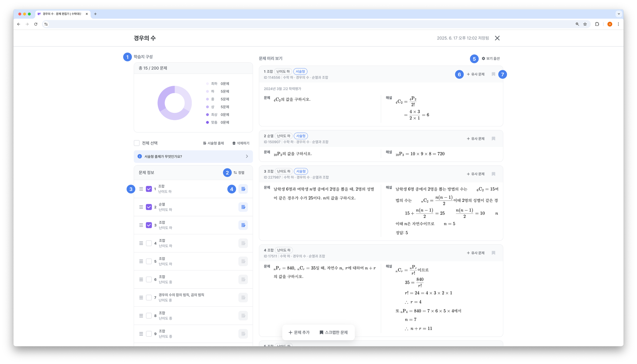This screenshot has width=637, height=364.
Task: Open the tab search dropdown arrow
Action: (x=619, y=14)
